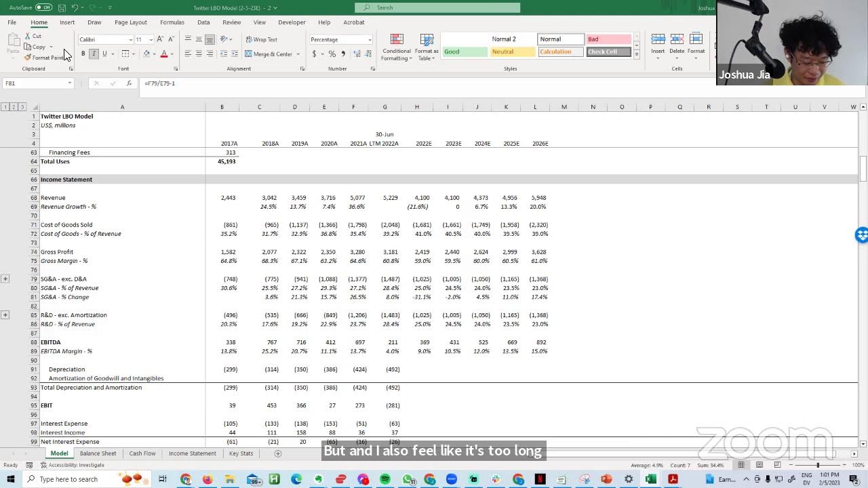The width and height of the screenshot is (868, 488).
Task: Apply bottom vertical alignment
Action: (x=210, y=39)
